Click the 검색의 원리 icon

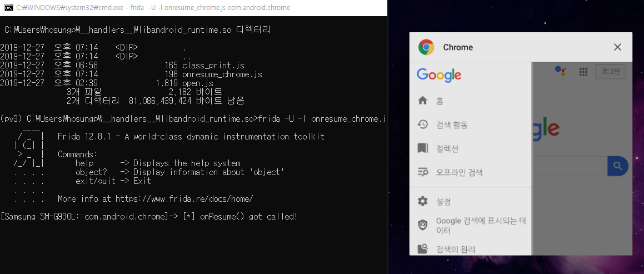[x=422, y=249]
